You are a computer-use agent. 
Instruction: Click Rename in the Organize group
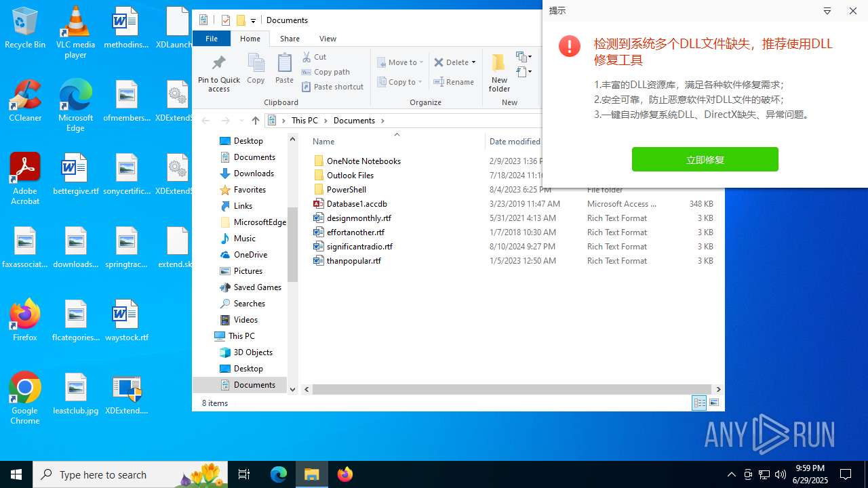tap(454, 82)
